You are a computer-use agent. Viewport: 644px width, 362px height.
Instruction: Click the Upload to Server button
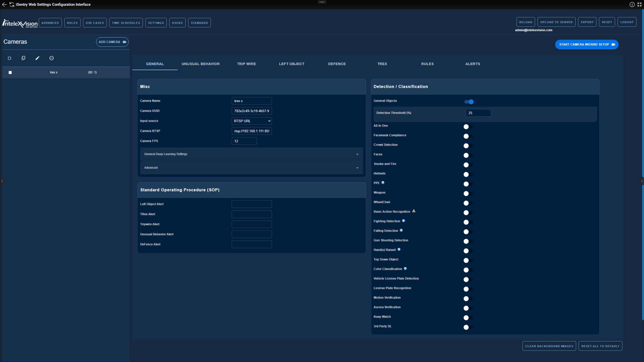pyautogui.click(x=556, y=22)
